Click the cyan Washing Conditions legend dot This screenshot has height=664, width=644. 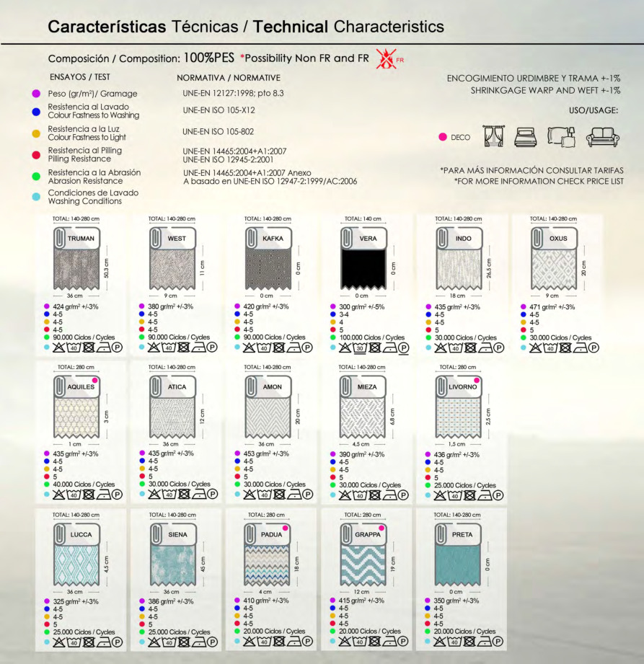37,197
